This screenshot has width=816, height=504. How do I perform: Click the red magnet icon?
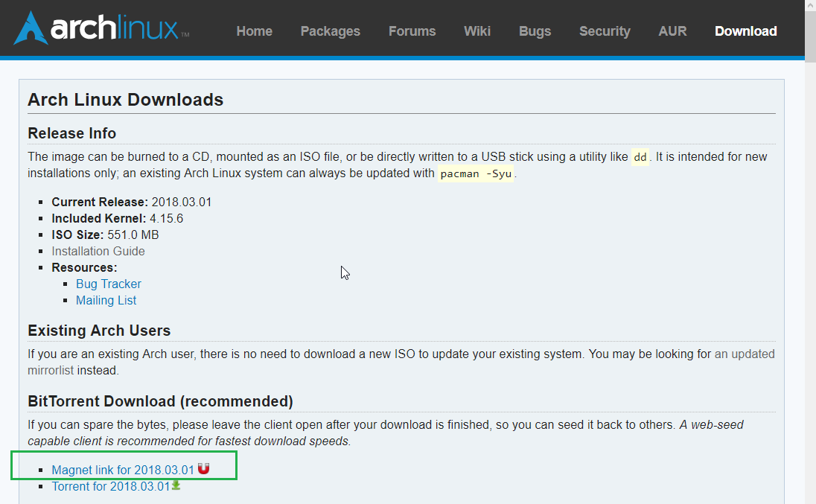[x=203, y=468]
